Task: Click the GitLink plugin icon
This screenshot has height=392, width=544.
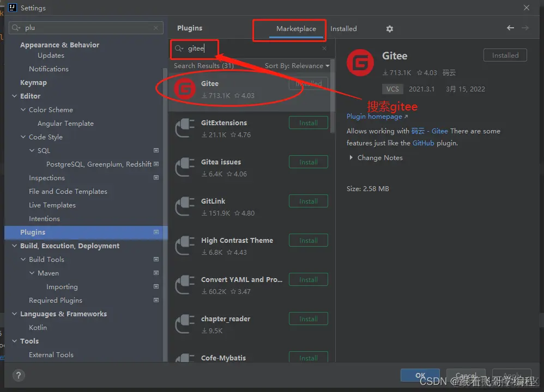Action: pos(185,206)
